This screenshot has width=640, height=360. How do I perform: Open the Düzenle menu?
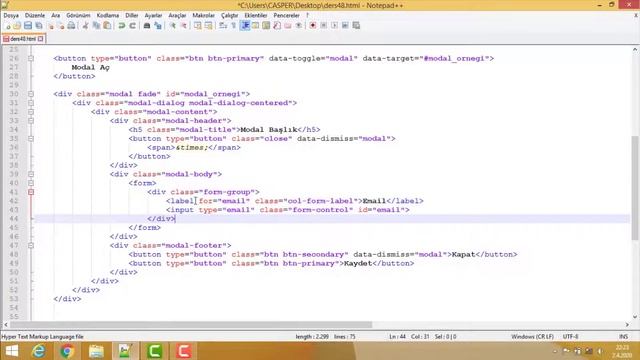[35, 16]
